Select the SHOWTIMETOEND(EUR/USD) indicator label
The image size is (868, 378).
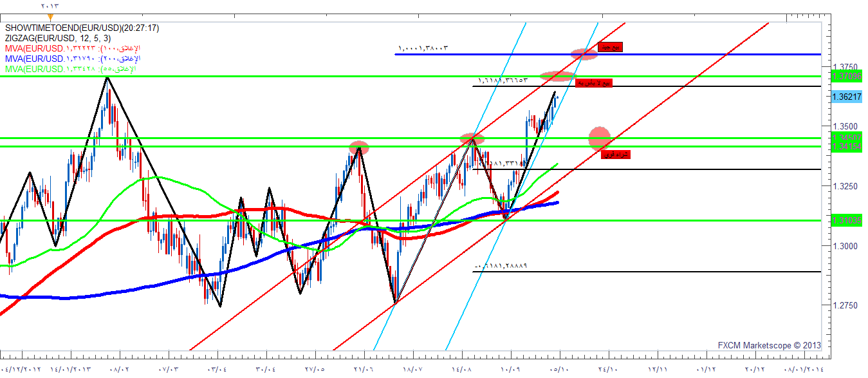(x=82, y=28)
